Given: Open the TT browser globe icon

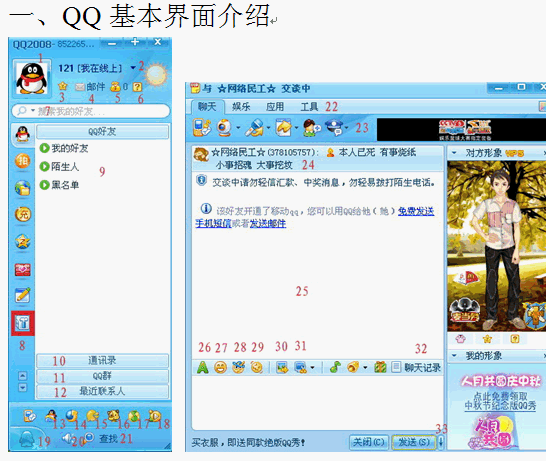Looking at the screenshot, I should point(72,416).
